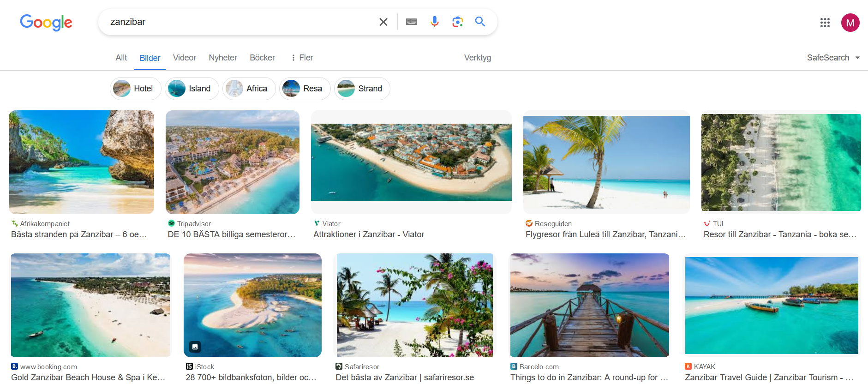Filter images by Strand chip
This screenshot has width=868, height=390.
click(362, 89)
